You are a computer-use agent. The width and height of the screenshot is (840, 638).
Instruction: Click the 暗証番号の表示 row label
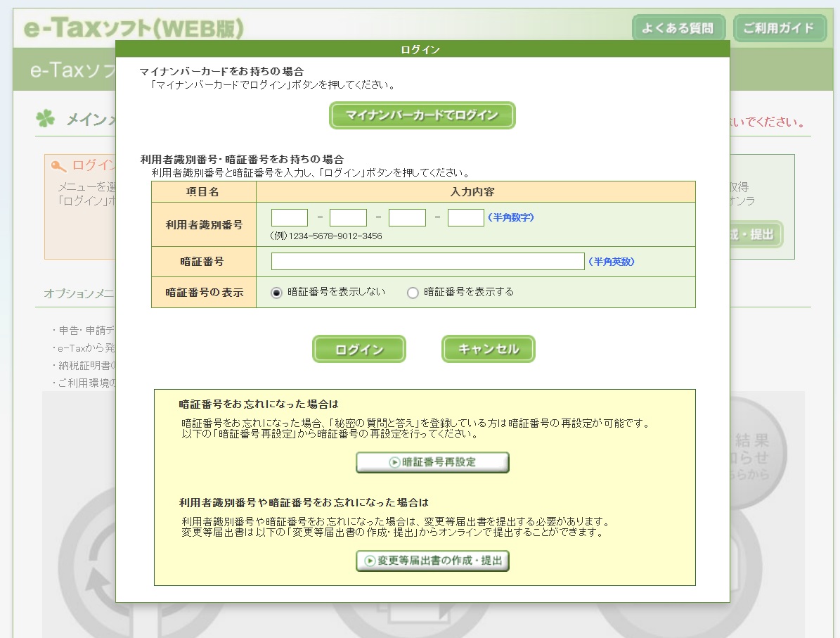(204, 293)
